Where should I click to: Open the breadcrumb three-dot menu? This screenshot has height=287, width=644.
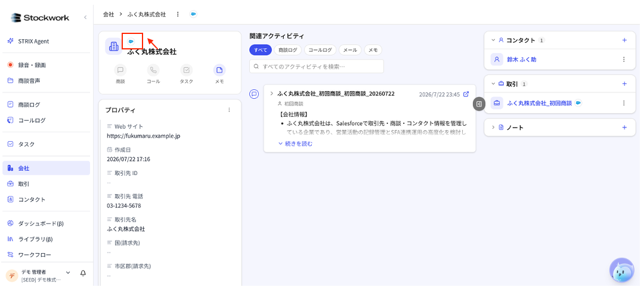178,14
